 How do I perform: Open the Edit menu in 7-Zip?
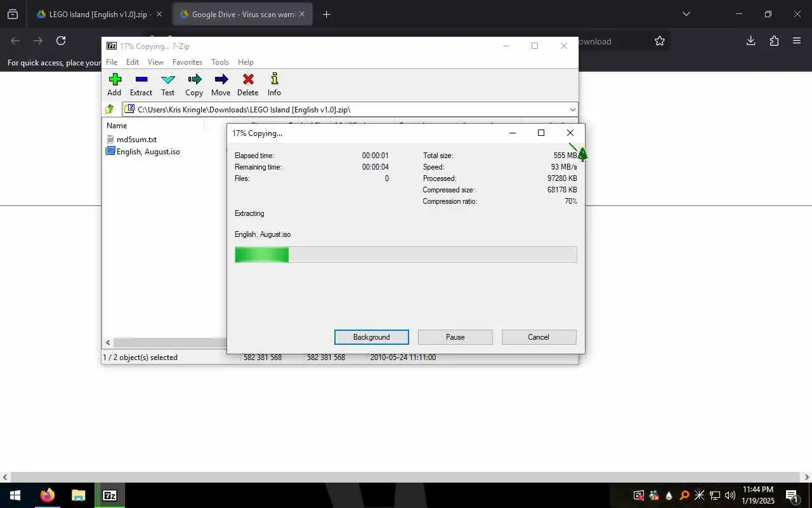pos(133,62)
